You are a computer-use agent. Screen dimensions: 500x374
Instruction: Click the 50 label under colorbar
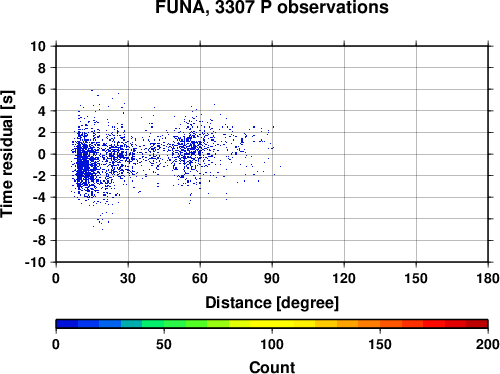164,344
